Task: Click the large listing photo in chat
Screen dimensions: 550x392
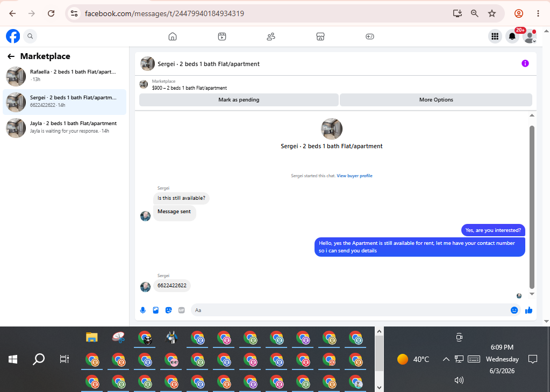Action: click(x=332, y=129)
